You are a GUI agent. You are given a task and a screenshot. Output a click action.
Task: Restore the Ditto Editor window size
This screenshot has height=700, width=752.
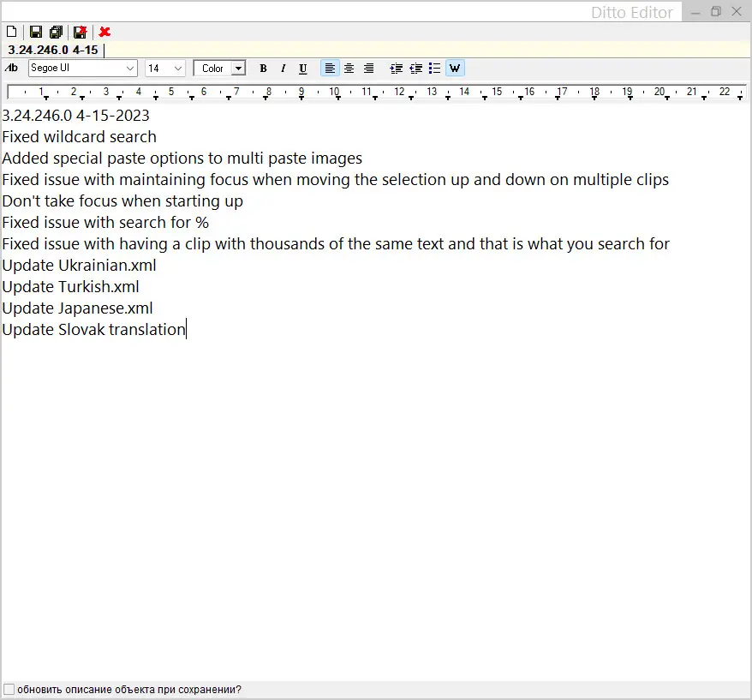(x=716, y=11)
